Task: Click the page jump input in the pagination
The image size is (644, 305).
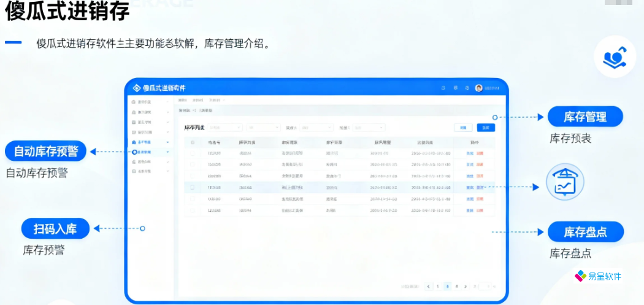Action: click(486, 286)
